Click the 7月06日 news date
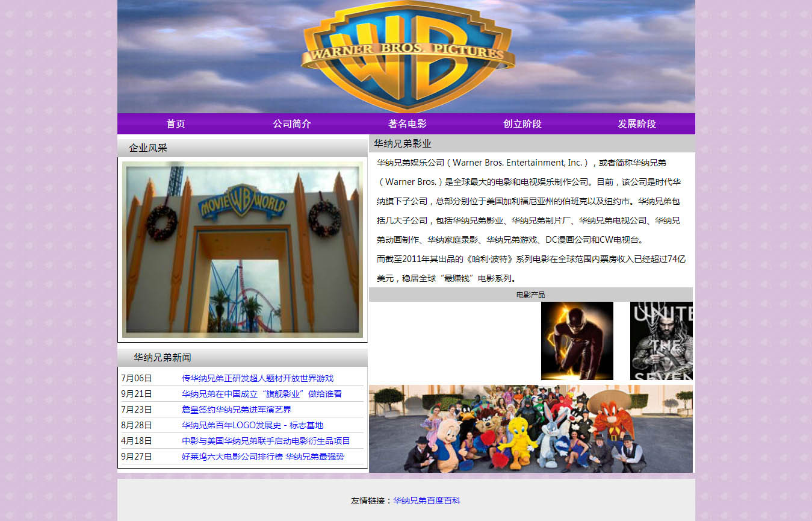The height and width of the screenshot is (521, 812). pyautogui.click(x=137, y=378)
